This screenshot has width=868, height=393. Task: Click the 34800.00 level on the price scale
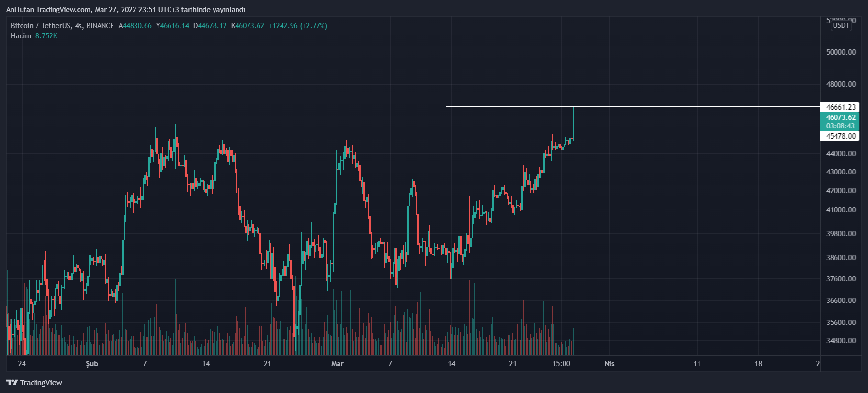click(x=841, y=341)
